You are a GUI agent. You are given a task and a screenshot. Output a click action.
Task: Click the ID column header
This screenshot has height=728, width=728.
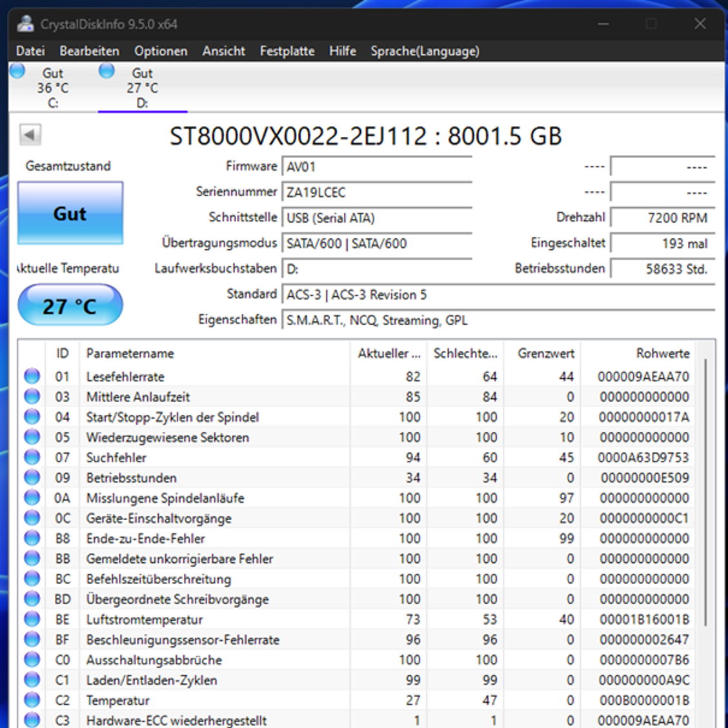point(62,353)
